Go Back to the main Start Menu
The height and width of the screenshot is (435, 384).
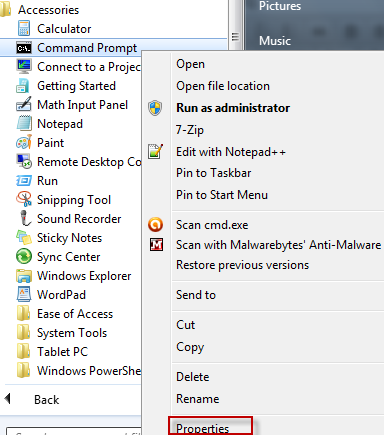click(x=46, y=399)
